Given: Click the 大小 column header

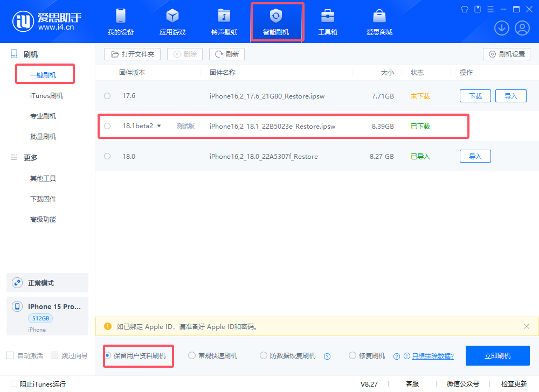Looking at the screenshot, I should tap(388, 73).
